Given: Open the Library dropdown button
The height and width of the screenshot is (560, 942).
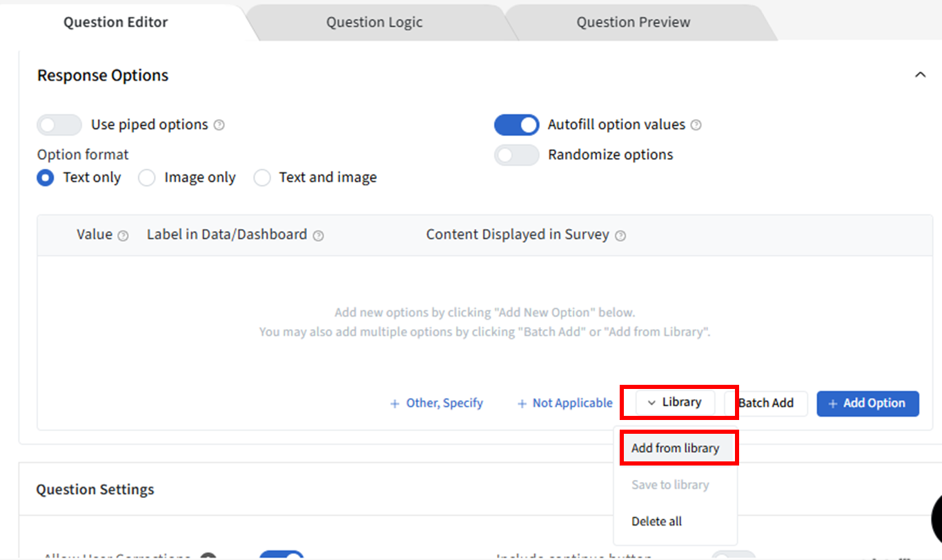Looking at the screenshot, I should tap(675, 403).
